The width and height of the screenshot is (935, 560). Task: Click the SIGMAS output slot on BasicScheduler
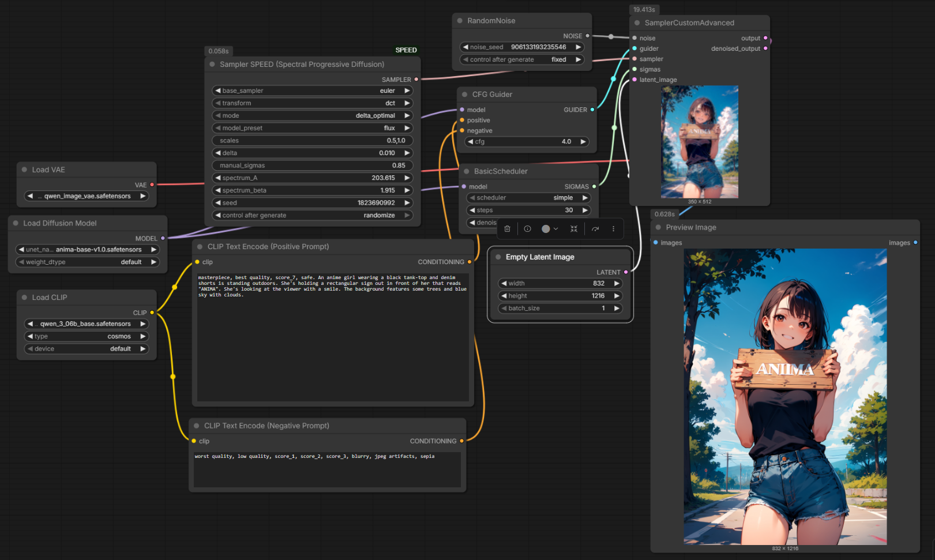point(594,186)
